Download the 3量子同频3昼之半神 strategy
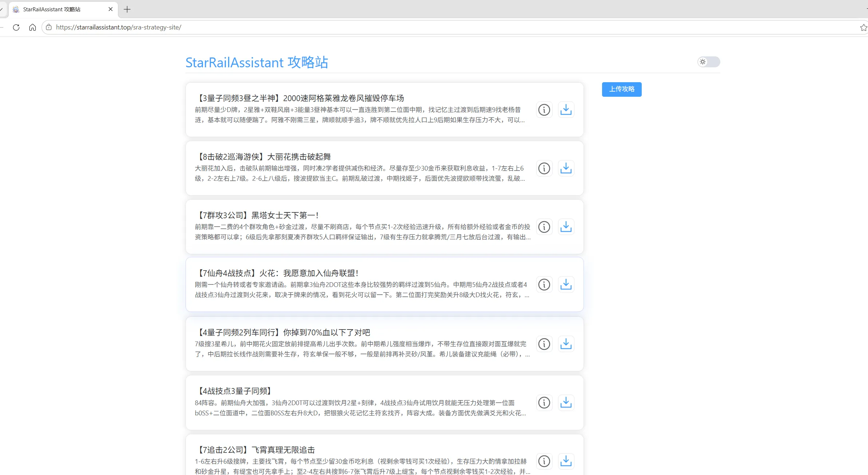Screen dimensions: 868x475 click(566, 110)
